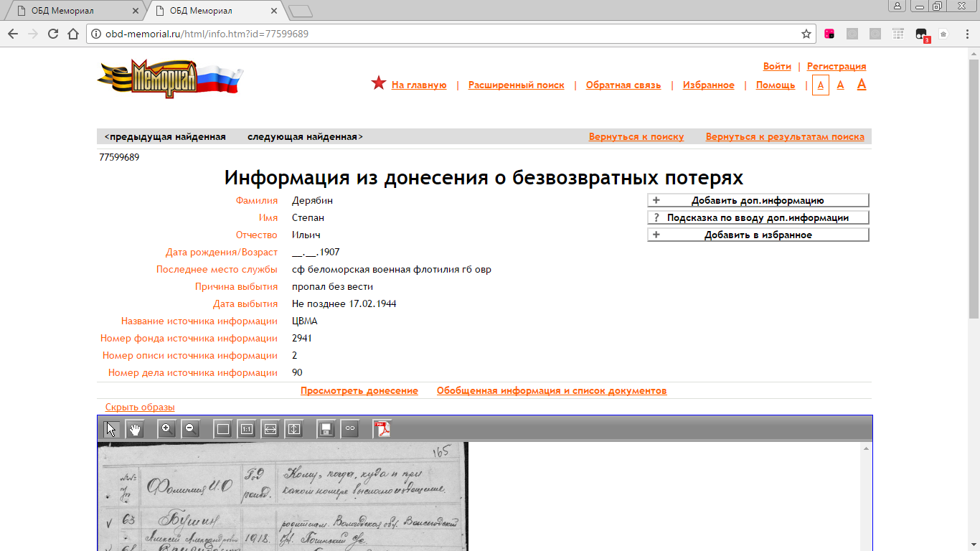Click the pink square extension icon
This screenshot has width=980, height=551.
(829, 34)
